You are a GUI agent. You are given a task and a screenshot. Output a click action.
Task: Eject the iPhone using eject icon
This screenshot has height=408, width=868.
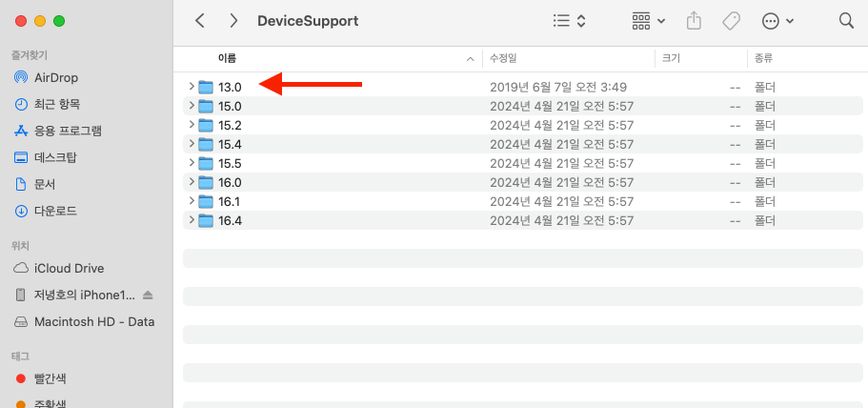click(x=148, y=296)
